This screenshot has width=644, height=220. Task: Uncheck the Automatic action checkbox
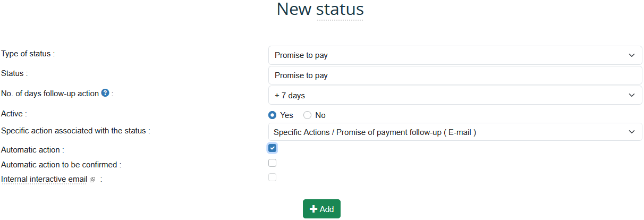click(x=273, y=148)
